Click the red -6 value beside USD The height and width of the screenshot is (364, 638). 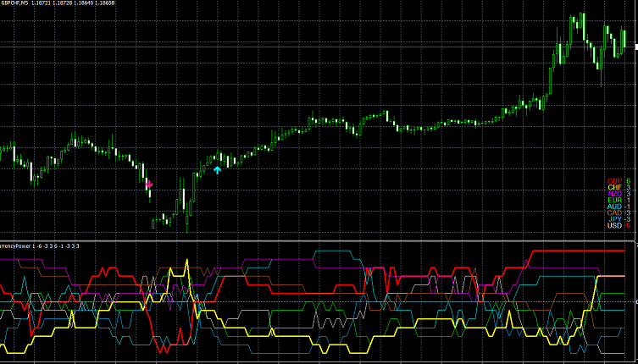[x=628, y=226]
